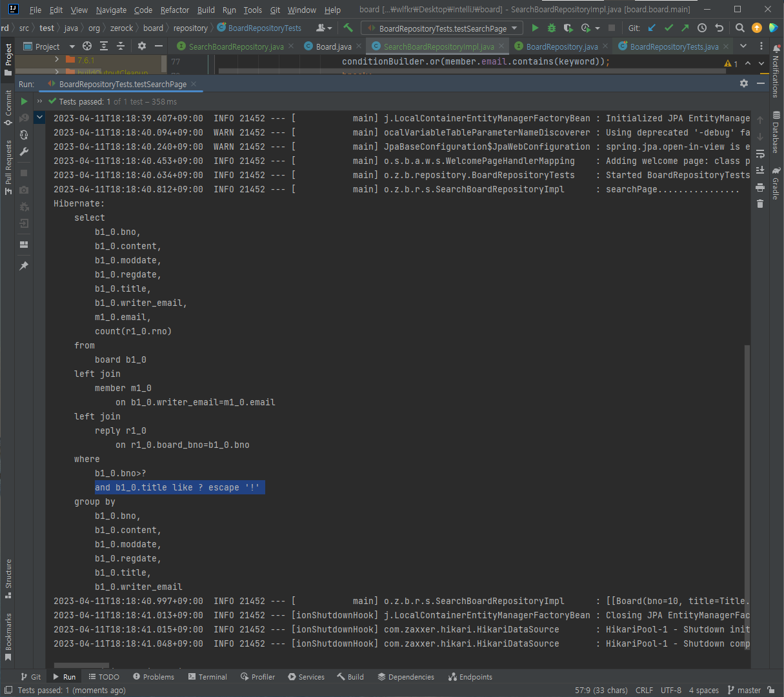Click the orange IDE update icon
The image size is (784, 697).
coord(757,28)
